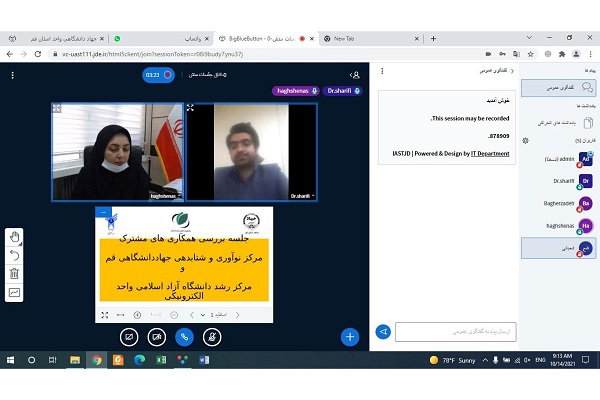Toggle multi-user whiteboard mode
600x400 pixels.
click(15, 292)
